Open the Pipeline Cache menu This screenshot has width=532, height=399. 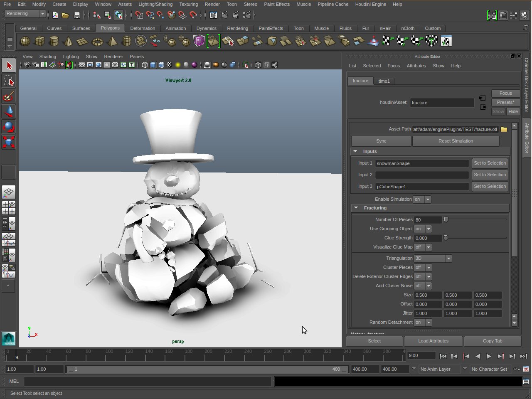point(333,4)
